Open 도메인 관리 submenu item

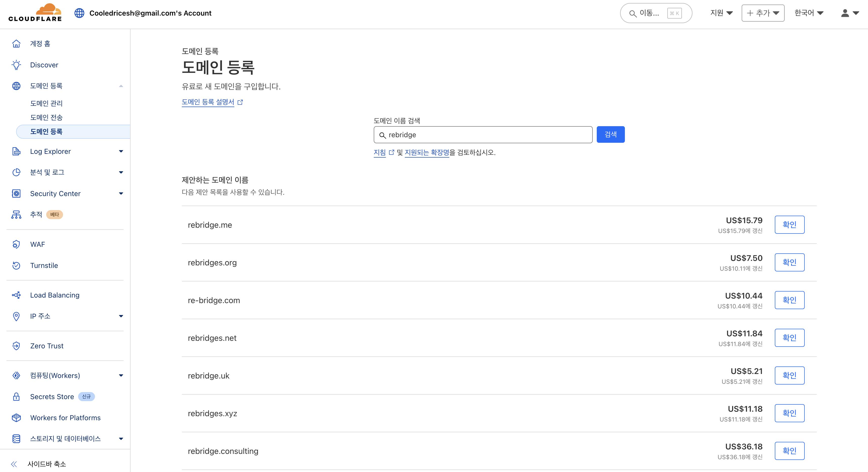coord(46,103)
